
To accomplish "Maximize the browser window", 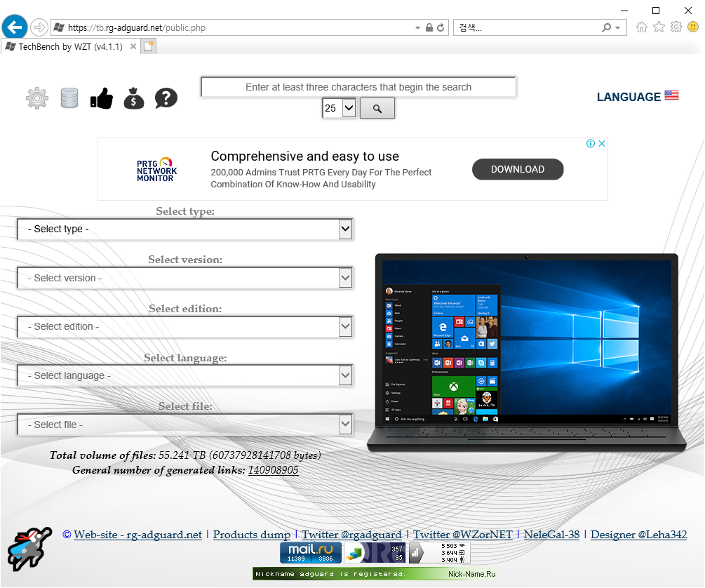I will pyautogui.click(x=656, y=11).
